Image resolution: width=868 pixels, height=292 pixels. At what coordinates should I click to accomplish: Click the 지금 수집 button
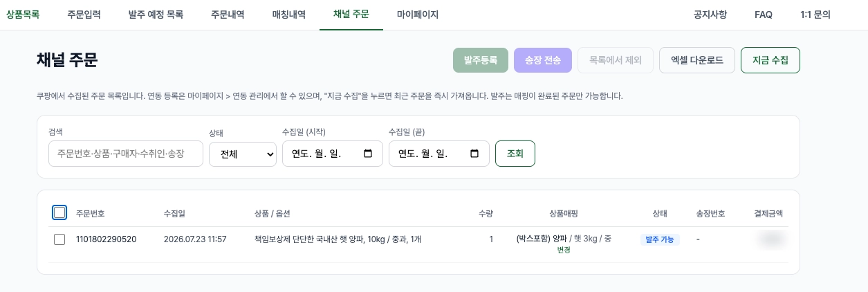(770, 60)
